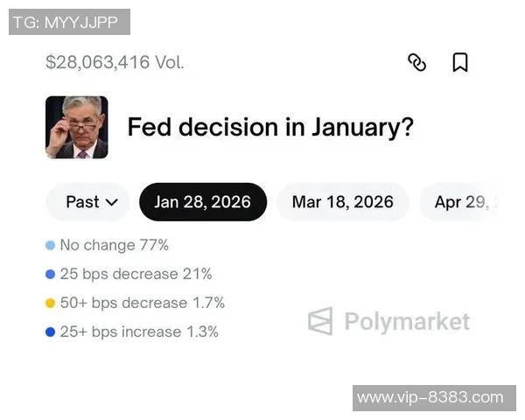Screen dimensions: 525x420
Task: Select the No change 77% outcome label
Action: pos(114,246)
